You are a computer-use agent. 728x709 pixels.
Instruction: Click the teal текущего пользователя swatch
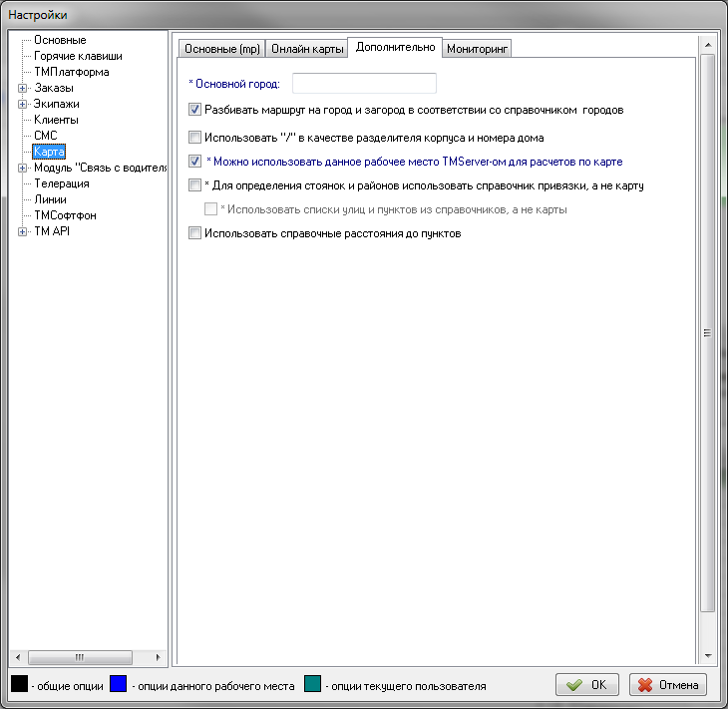pyautogui.click(x=312, y=684)
